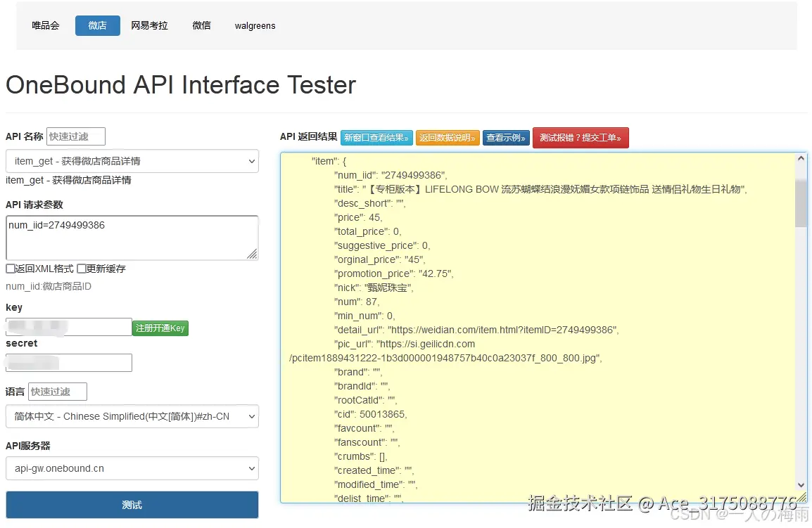Viewport: 812px width, 528px height.
Task: Select the 微店 tab
Action: point(97,25)
